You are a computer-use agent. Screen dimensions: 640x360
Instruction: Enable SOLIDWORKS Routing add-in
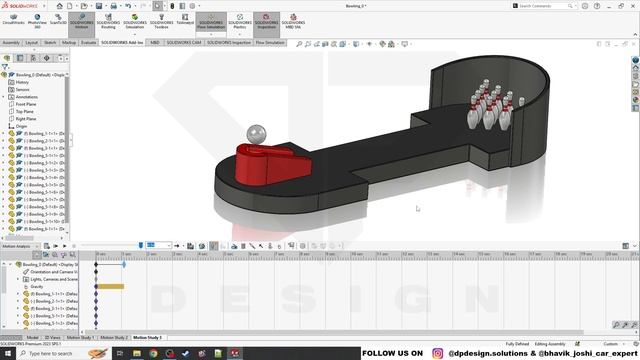[108, 21]
